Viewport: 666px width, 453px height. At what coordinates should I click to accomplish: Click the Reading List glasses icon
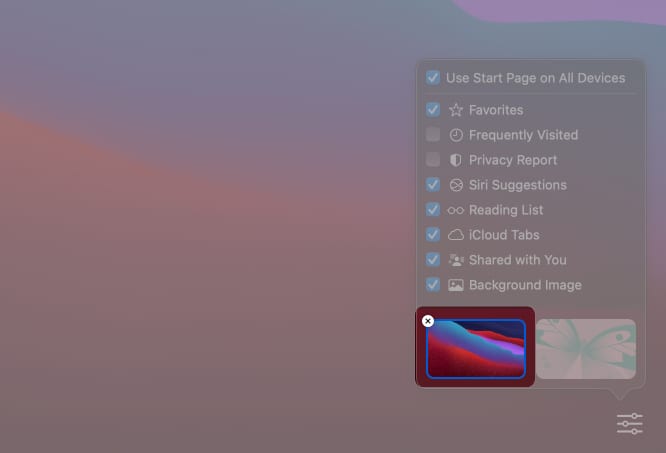click(x=456, y=210)
